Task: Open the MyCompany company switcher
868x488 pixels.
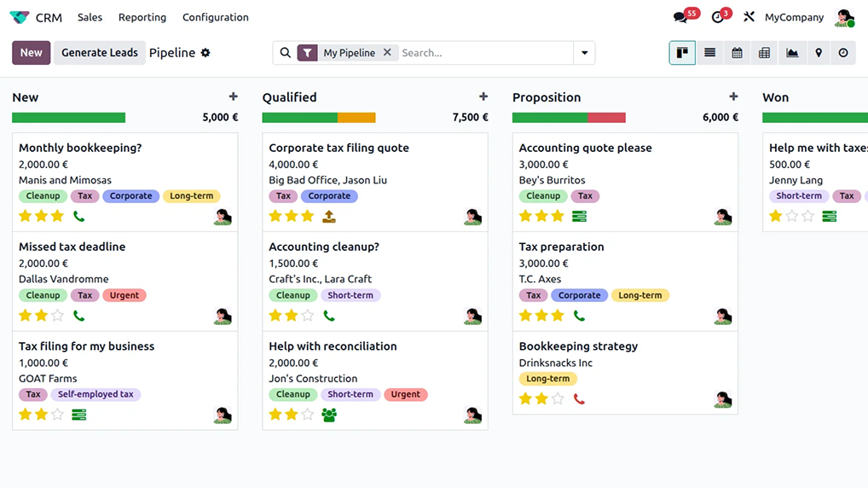Action: click(x=794, y=17)
